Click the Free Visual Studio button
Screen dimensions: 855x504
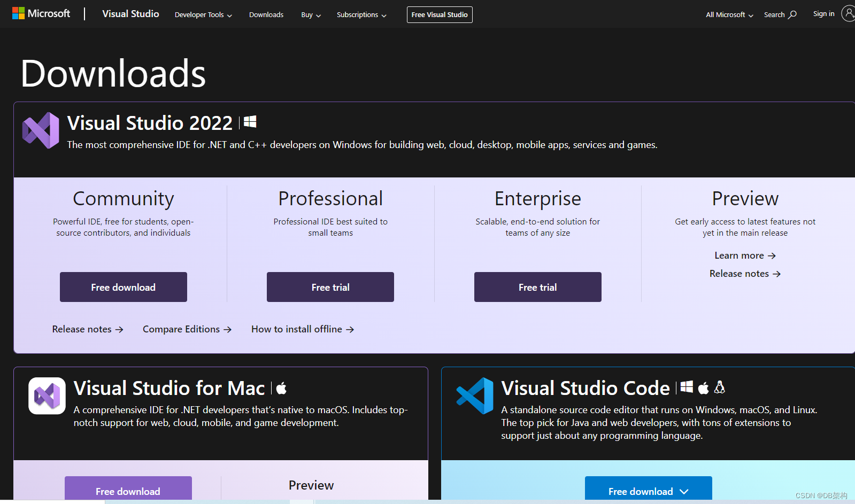[440, 14]
